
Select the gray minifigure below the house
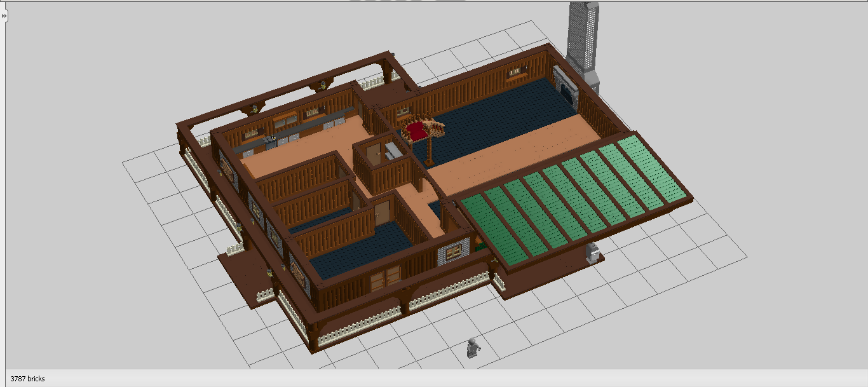click(473, 348)
